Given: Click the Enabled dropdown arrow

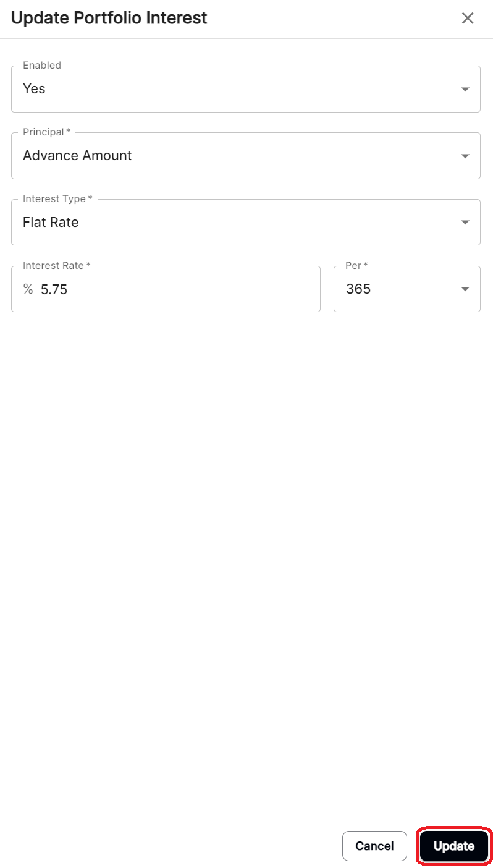Looking at the screenshot, I should pyautogui.click(x=465, y=88).
